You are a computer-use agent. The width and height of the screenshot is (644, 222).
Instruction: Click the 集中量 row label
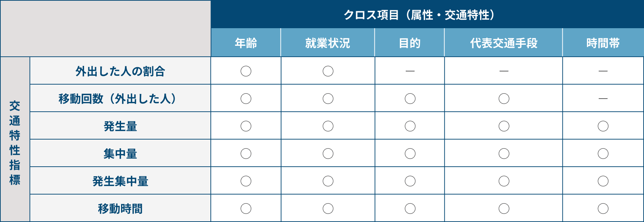point(120,153)
